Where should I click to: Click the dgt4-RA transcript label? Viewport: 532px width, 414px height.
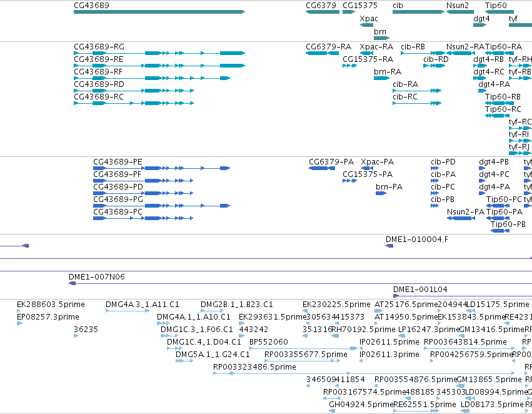[494, 84]
